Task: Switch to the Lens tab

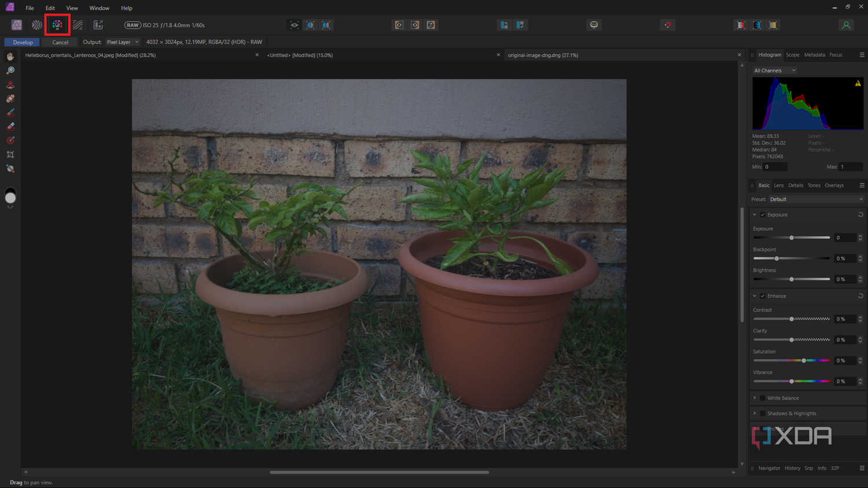Action: coord(779,186)
